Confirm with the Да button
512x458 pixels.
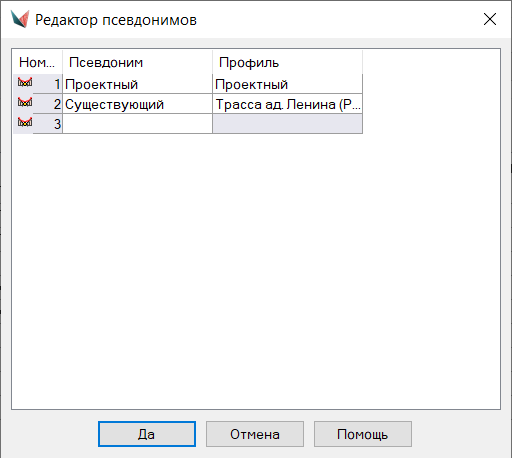147,434
